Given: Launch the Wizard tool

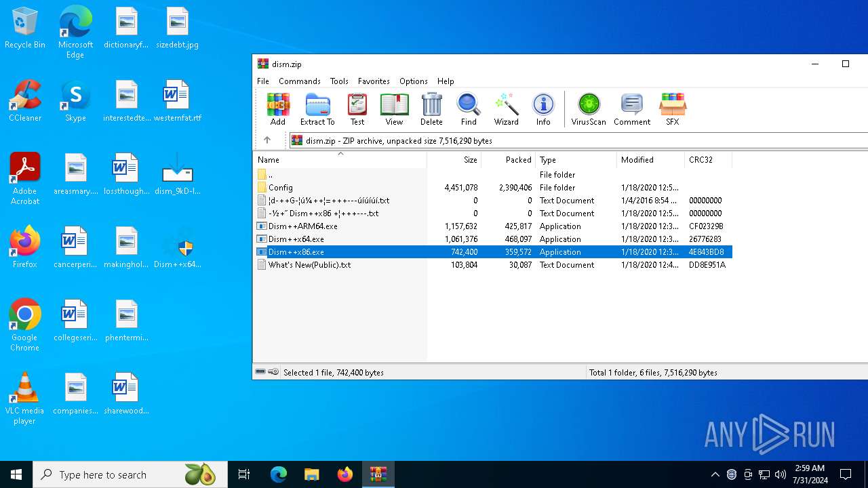Looking at the screenshot, I should click(506, 109).
